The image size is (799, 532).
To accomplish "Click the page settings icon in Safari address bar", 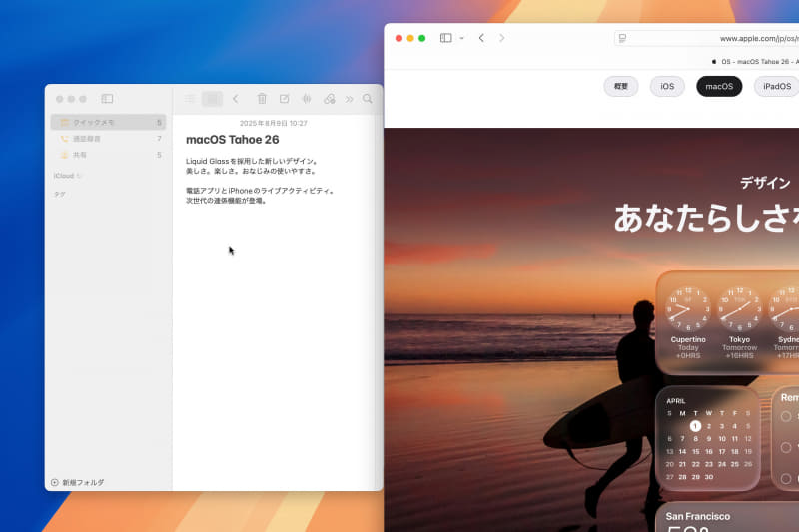I will tap(622, 38).
